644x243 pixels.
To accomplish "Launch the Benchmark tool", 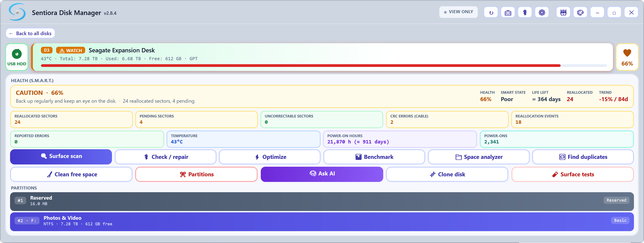I will tap(374, 157).
